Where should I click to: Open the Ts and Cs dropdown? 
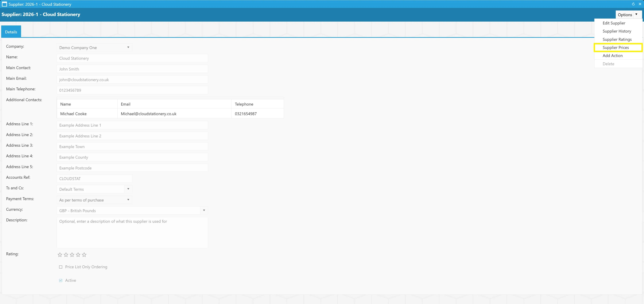(x=128, y=189)
